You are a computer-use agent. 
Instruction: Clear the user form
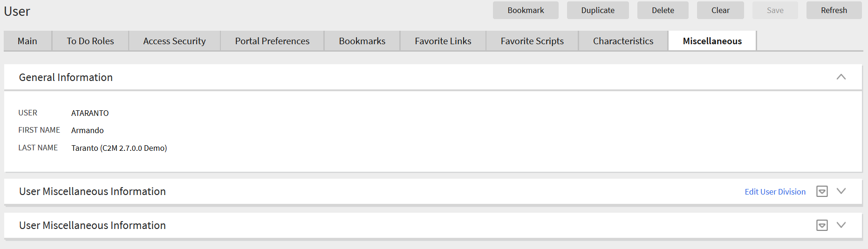pyautogui.click(x=720, y=10)
